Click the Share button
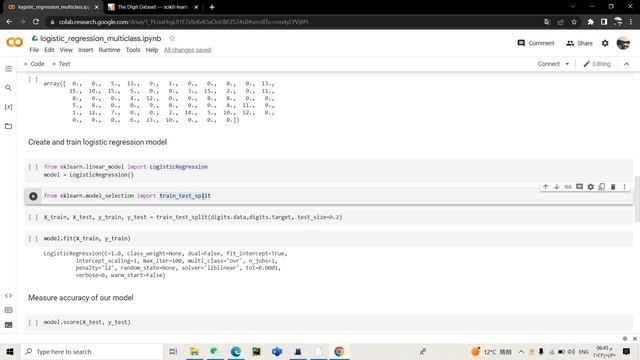 pyautogui.click(x=579, y=43)
